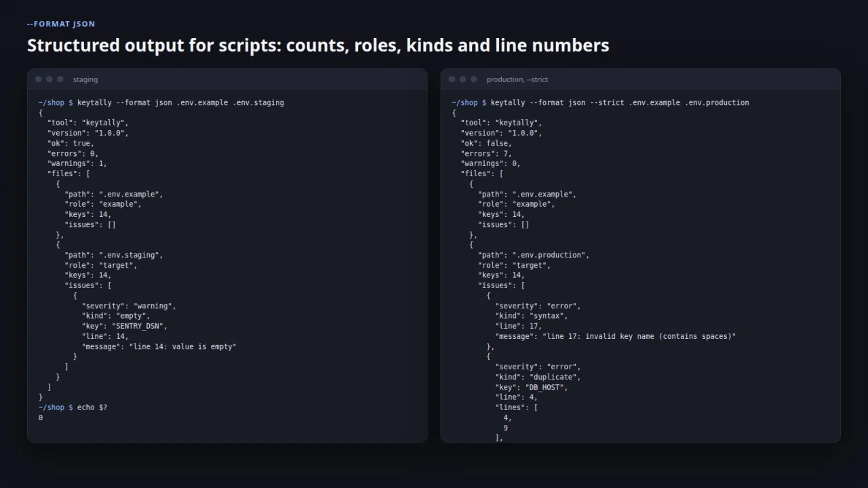This screenshot has height=488, width=868.
Task: Click the keytally command line in staging terminal
Action: coord(161,102)
